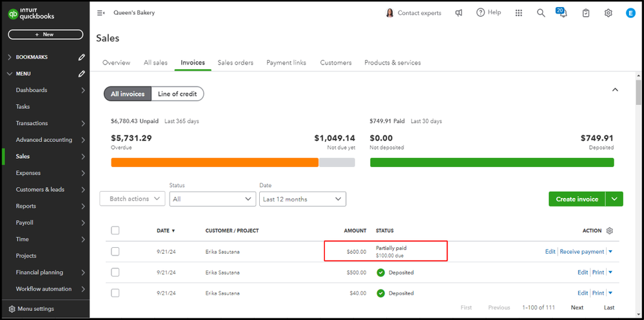The image size is (644, 320).
Task: Open the Date Last 12 months dropdown
Action: pos(303,199)
